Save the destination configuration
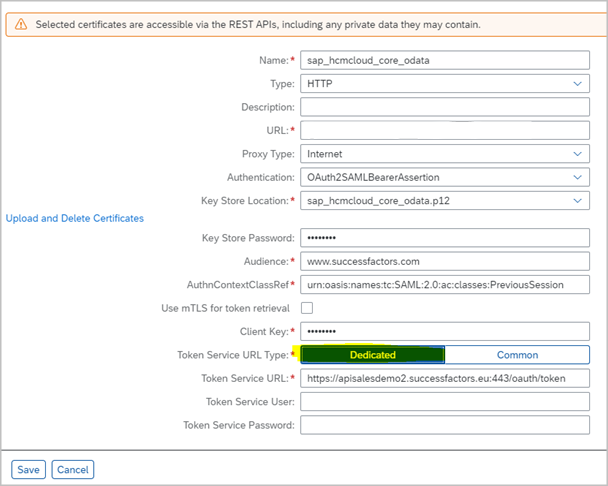Image resolution: width=608 pixels, height=486 pixels. [28, 470]
